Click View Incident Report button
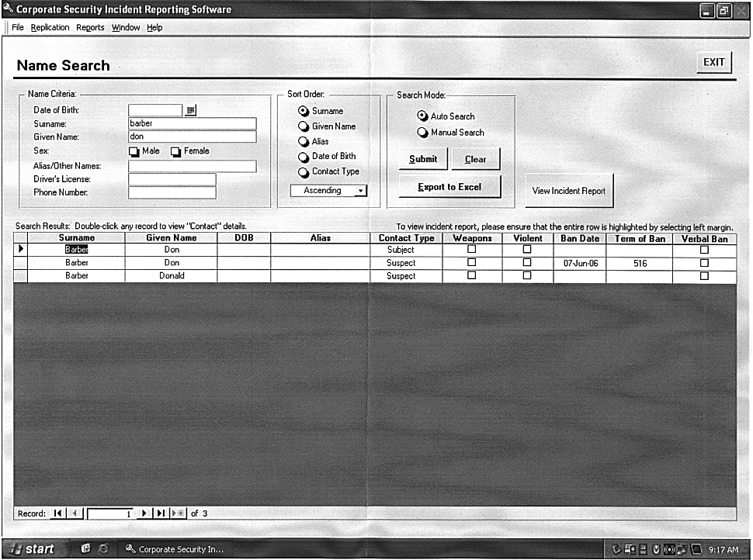Viewport: 753px width, 560px height. [569, 191]
